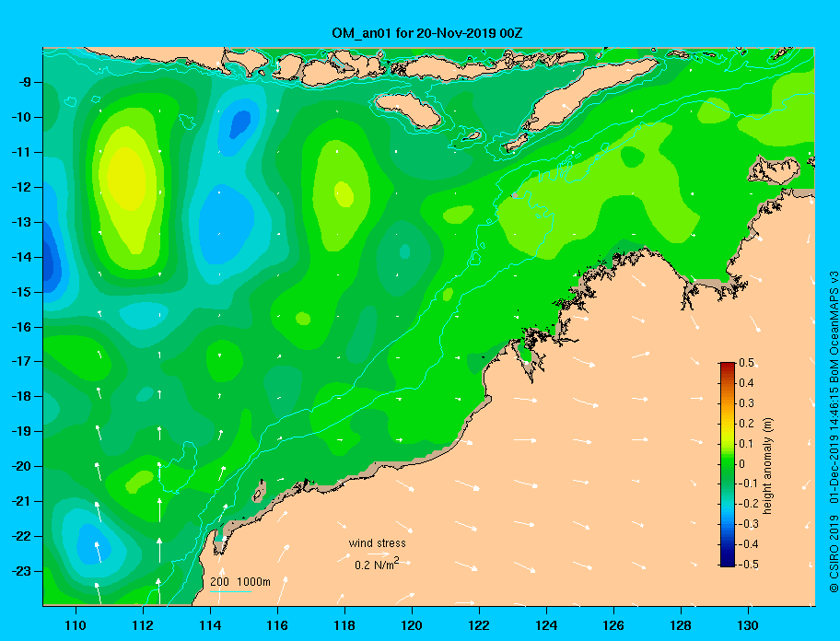This screenshot has width=840, height=641.
Task: Click the longitude label 118
Action: coord(344,625)
